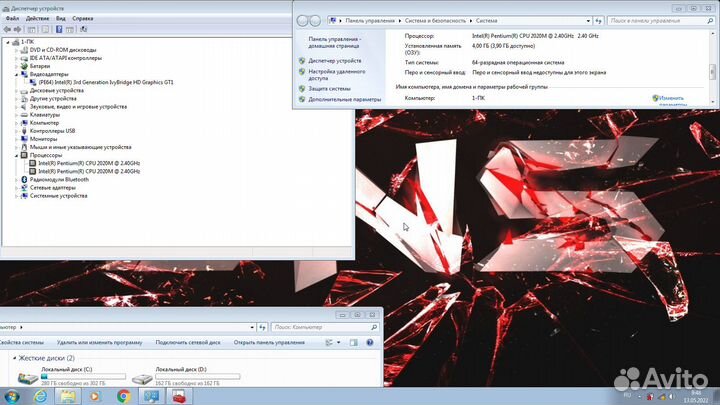Select the Local Disk (D:) drive icon
Image resolution: width=720 pixels, height=405 pixels.
click(x=142, y=378)
